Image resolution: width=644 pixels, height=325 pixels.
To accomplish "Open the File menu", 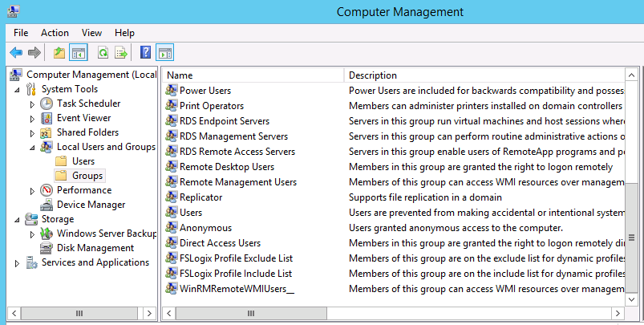I will [21, 33].
